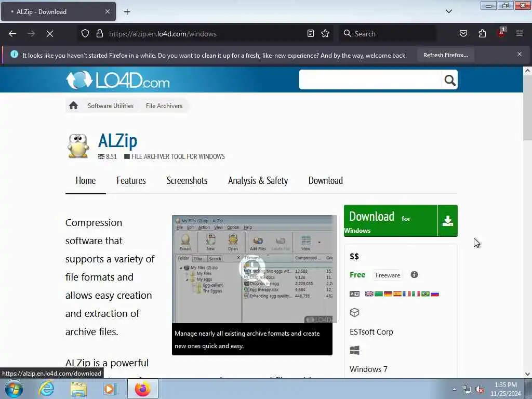532x399 pixels.
Task: Show license info circle icon
Action: pyautogui.click(x=414, y=275)
